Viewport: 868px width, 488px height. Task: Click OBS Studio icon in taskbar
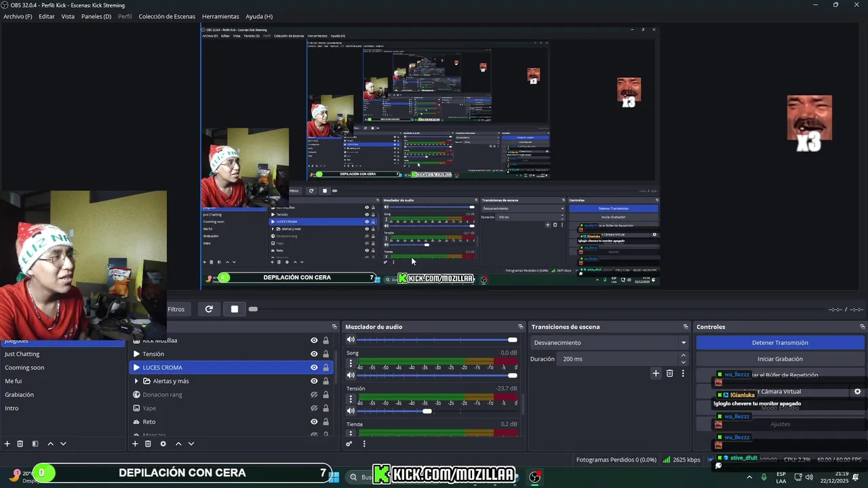coord(535,477)
